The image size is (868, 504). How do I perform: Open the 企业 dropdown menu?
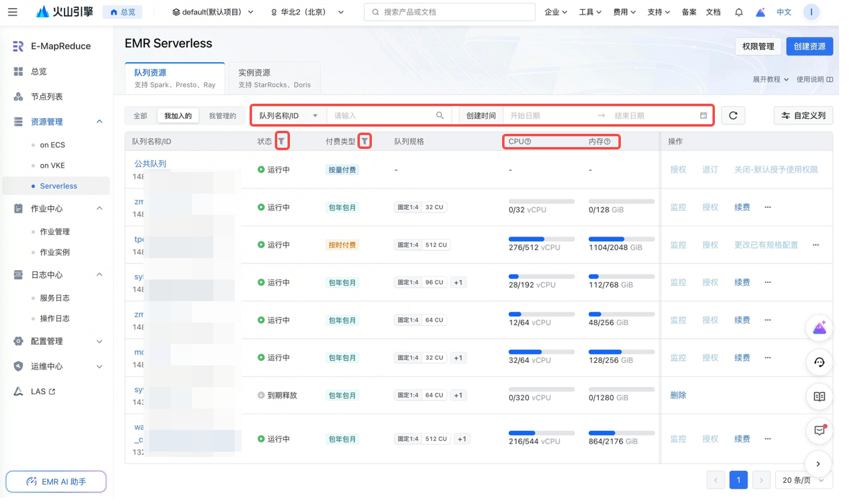[x=556, y=12]
